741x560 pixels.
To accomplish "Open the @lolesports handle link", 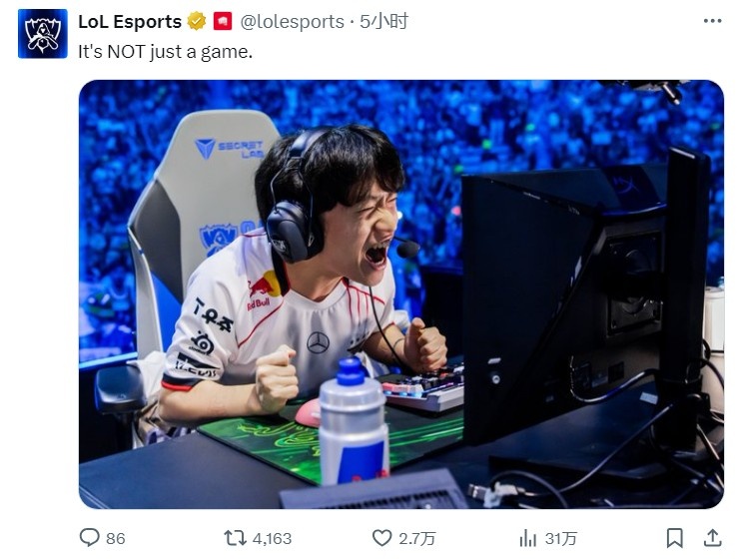I will point(292,22).
